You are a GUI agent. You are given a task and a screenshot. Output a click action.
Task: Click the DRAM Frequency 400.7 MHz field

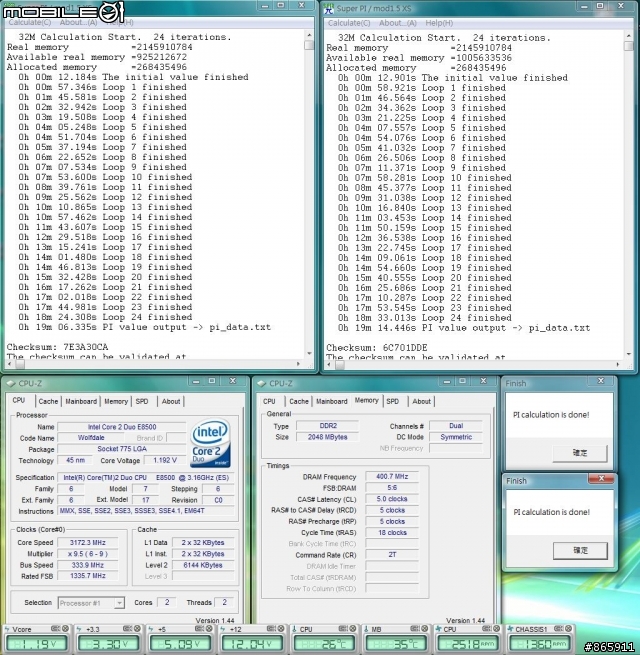click(392, 477)
